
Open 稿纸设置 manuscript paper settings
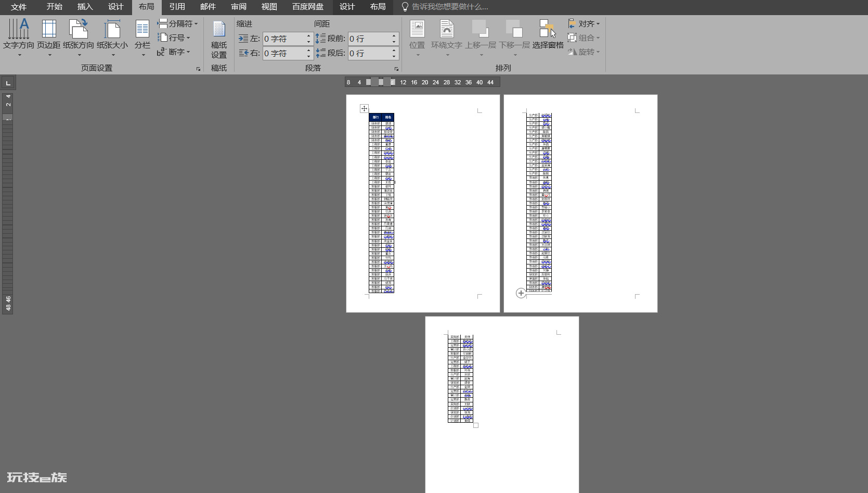tap(219, 40)
